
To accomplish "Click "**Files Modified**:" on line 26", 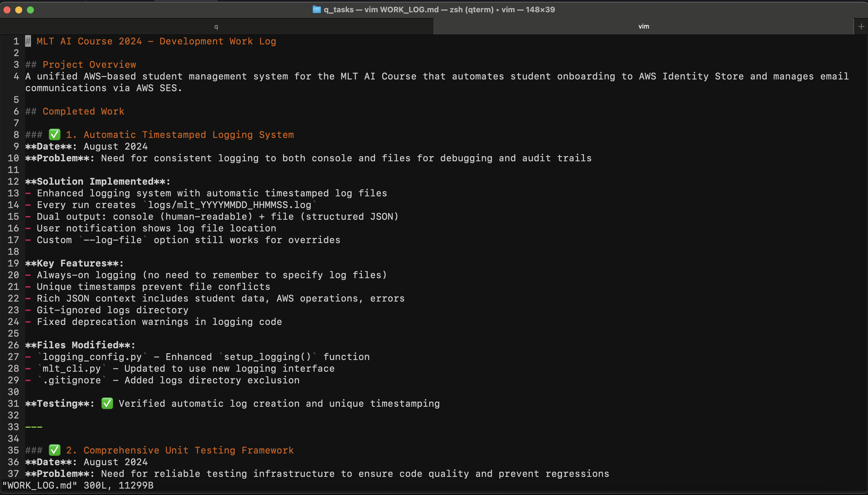I will point(80,345).
